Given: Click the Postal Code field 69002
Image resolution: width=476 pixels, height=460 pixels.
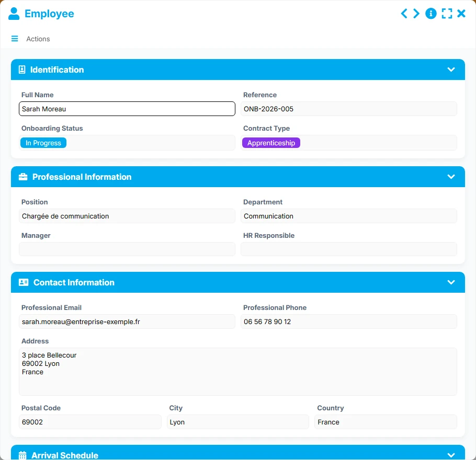Looking at the screenshot, I should pos(90,422).
